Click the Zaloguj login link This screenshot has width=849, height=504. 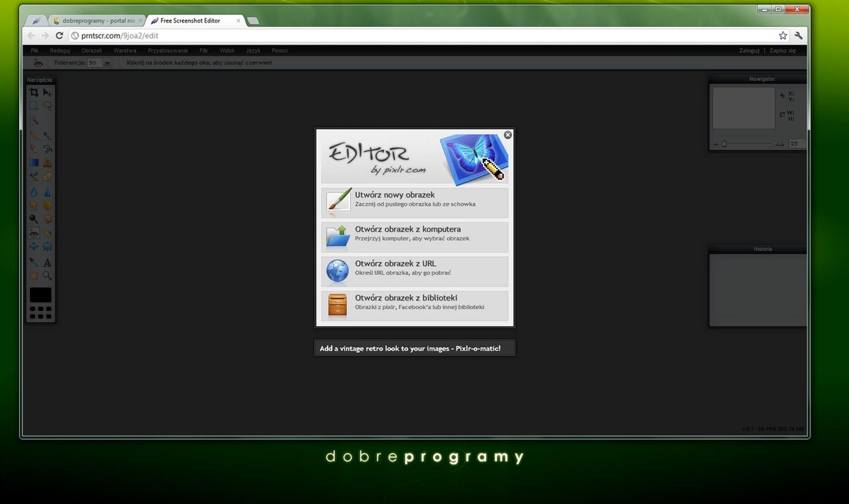[749, 50]
